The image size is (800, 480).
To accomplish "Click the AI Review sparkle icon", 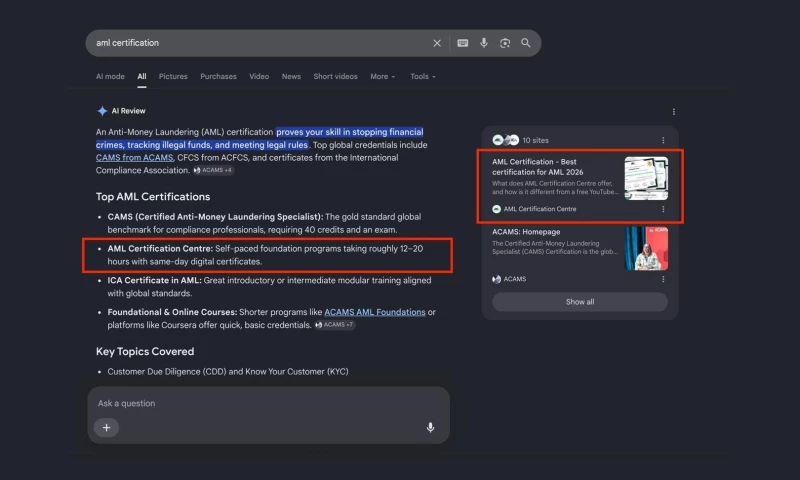I will pyautogui.click(x=102, y=111).
